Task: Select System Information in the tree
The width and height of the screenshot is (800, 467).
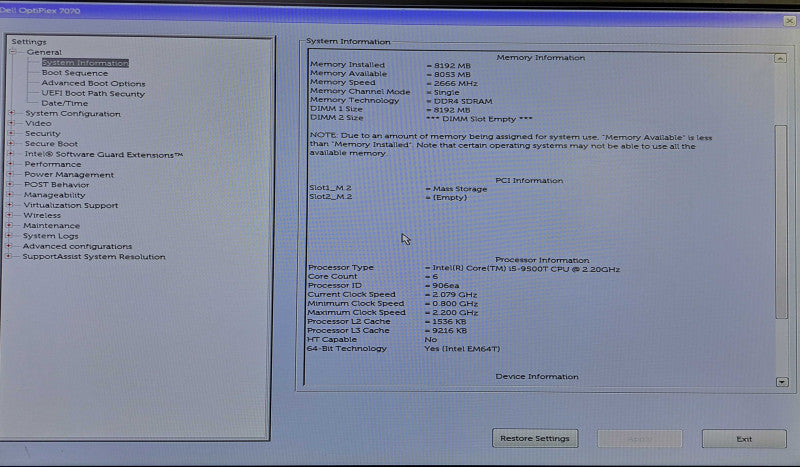Action: pyautogui.click(x=85, y=63)
